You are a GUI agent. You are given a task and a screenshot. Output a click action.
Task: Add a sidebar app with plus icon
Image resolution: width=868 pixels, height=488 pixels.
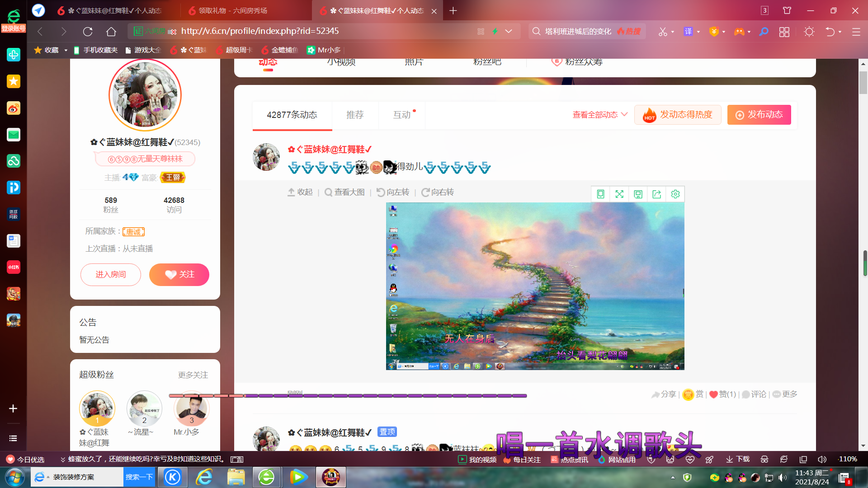coord(13,408)
